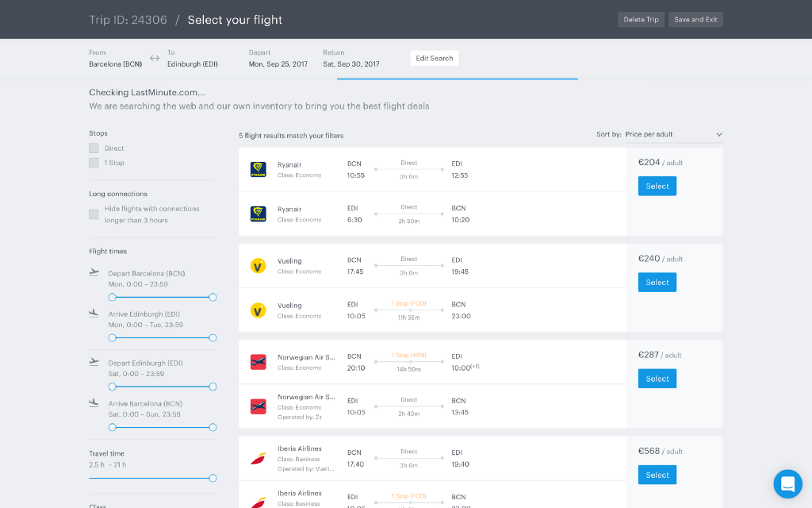Click the '5 flight results match your filters' text
The image size is (812, 508).
point(291,136)
